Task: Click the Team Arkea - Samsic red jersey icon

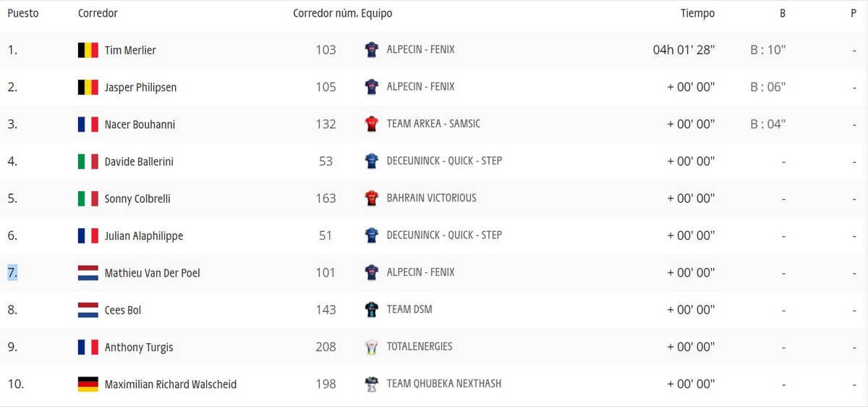Action: click(372, 124)
